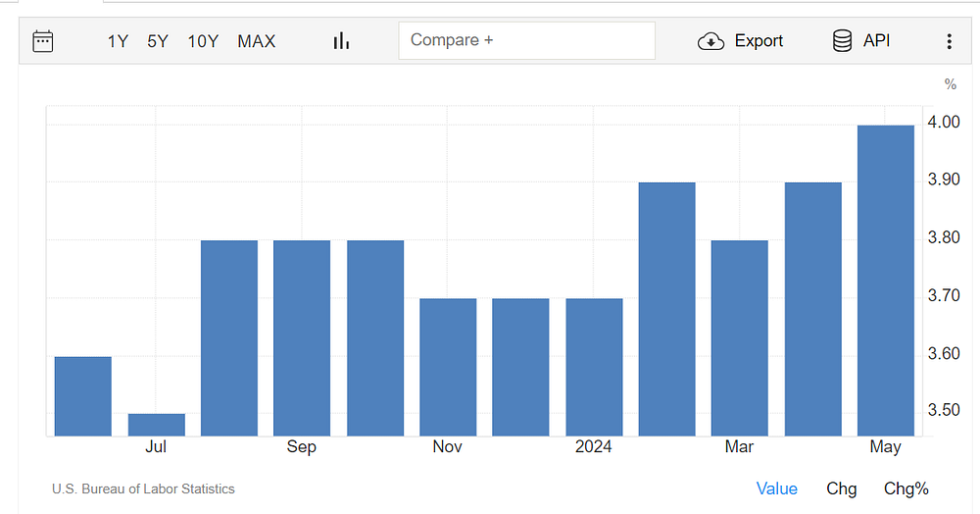Open the calendar date range picker
The height and width of the screenshot is (514, 980).
click(42, 41)
